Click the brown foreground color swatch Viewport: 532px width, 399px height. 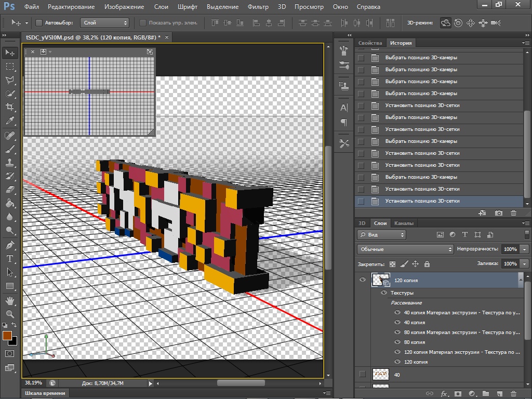(7, 336)
